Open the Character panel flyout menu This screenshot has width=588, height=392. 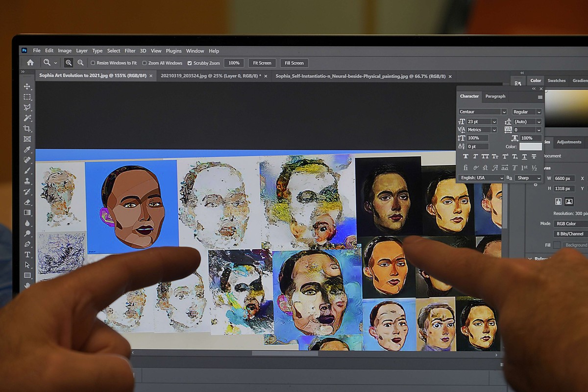coord(540,97)
